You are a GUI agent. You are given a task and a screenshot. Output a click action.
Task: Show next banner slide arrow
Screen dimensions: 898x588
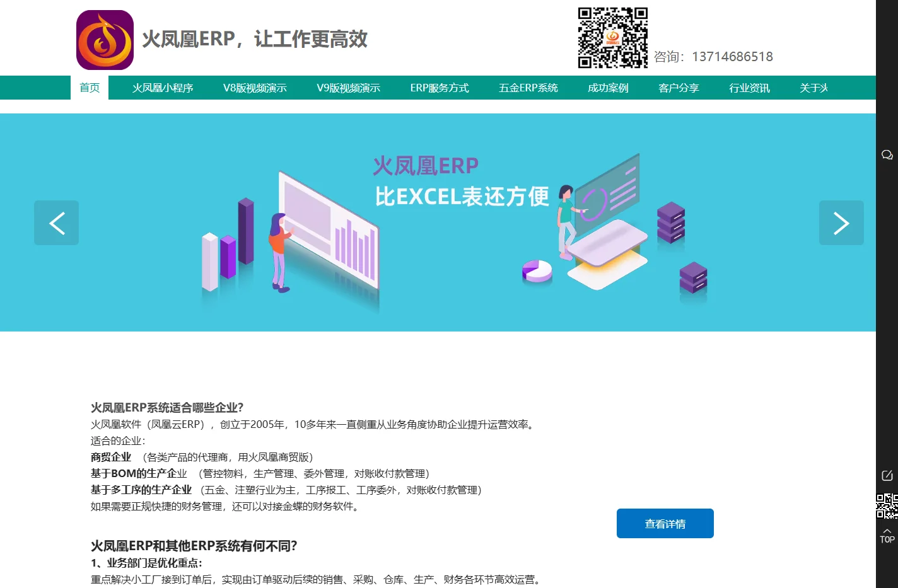[841, 223]
